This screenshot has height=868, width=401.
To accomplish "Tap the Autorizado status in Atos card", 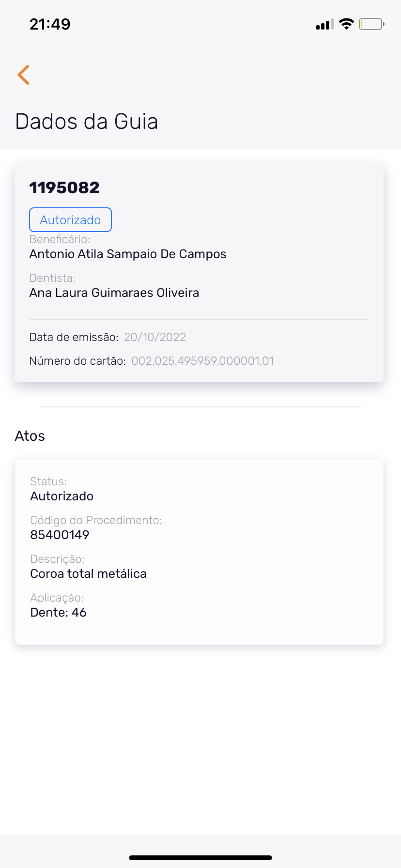I will (62, 496).
